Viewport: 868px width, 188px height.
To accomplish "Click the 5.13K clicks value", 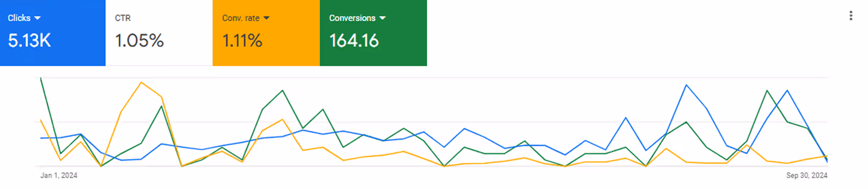I will (x=29, y=40).
